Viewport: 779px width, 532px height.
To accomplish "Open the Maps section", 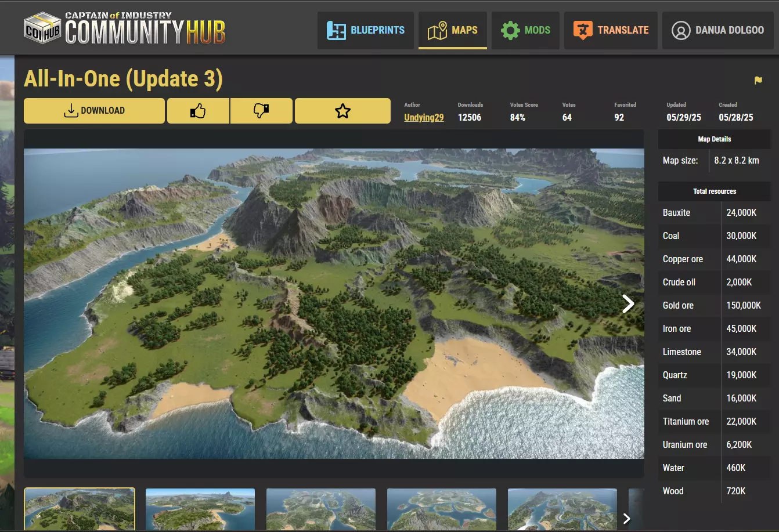I will point(453,30).
